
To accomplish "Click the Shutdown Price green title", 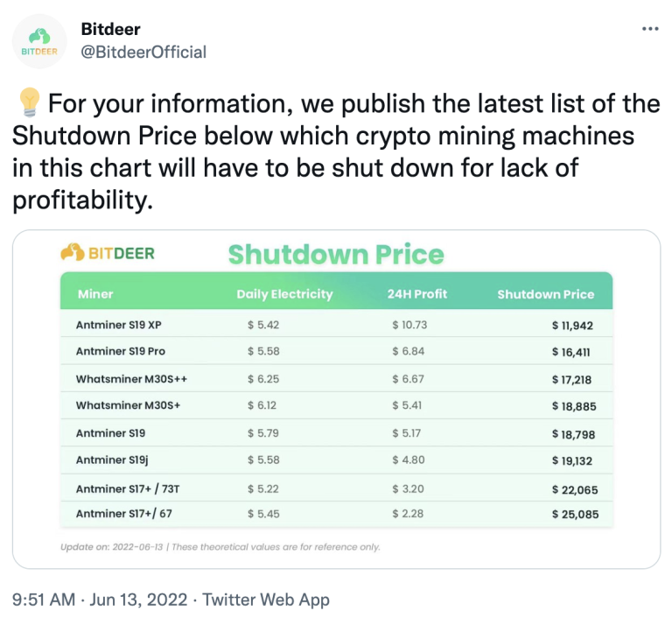I will coord(336,254).
